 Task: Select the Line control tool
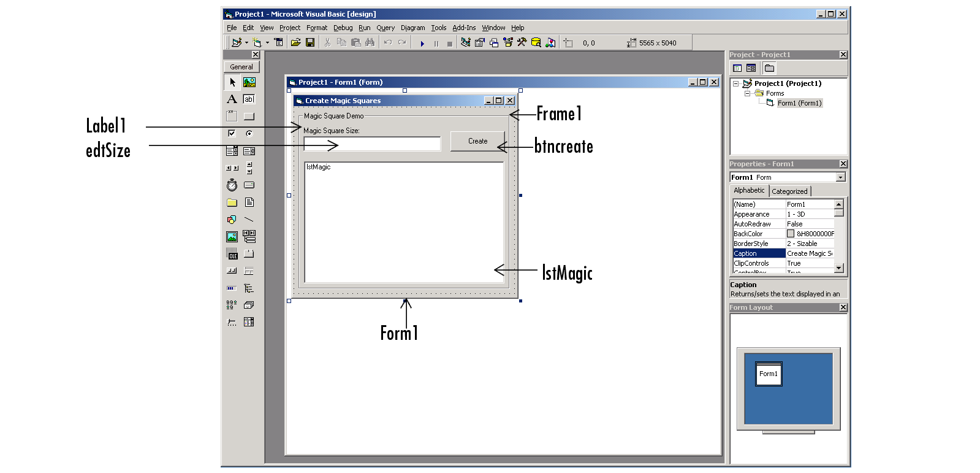(x=249, y=219)
